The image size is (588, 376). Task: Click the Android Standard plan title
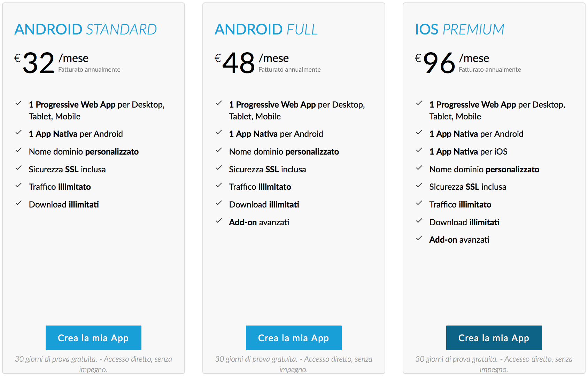click(86, 30)
